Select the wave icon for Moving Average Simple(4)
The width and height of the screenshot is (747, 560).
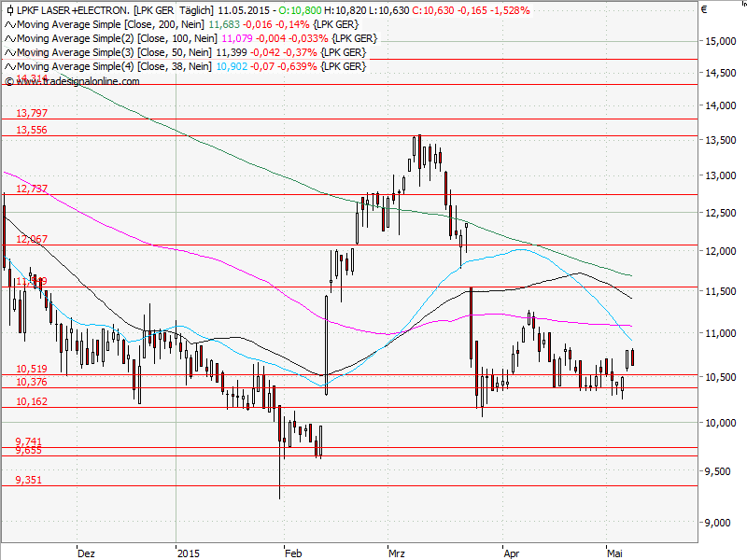click(9, 64)
